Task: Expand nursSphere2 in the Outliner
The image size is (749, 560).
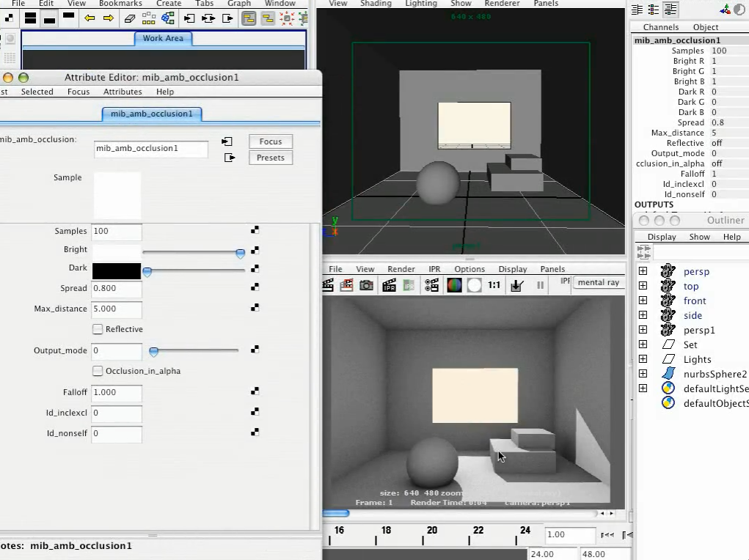Action: [643, 373]
